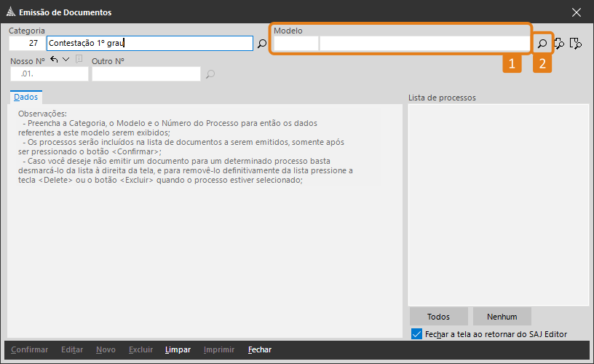Toggle Fechar a tela ao retornar checkbox
The image size is (594, 364).
(x=416, y=334)
